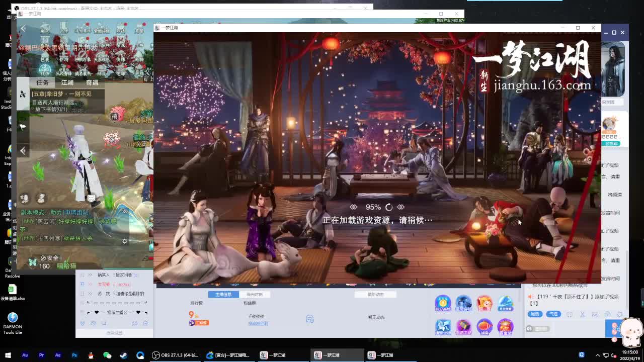Viewport: 644px width, 362px height.
Task: Select the 奇遇 tab in game quest panel
Action: (x=92, y=82)
